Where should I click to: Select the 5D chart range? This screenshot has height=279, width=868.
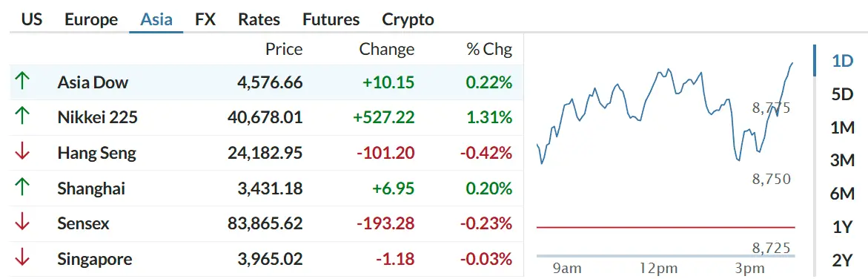click(843, 95)
